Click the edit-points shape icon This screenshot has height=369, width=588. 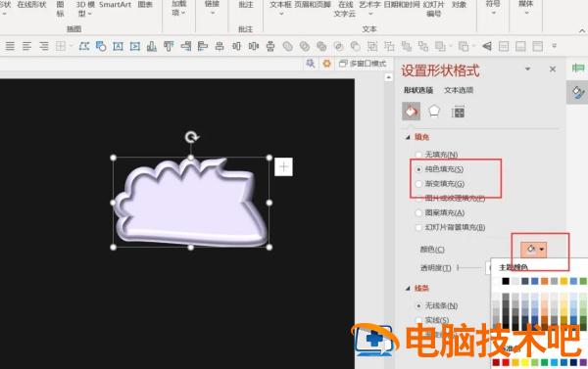[x=84, y=46]
